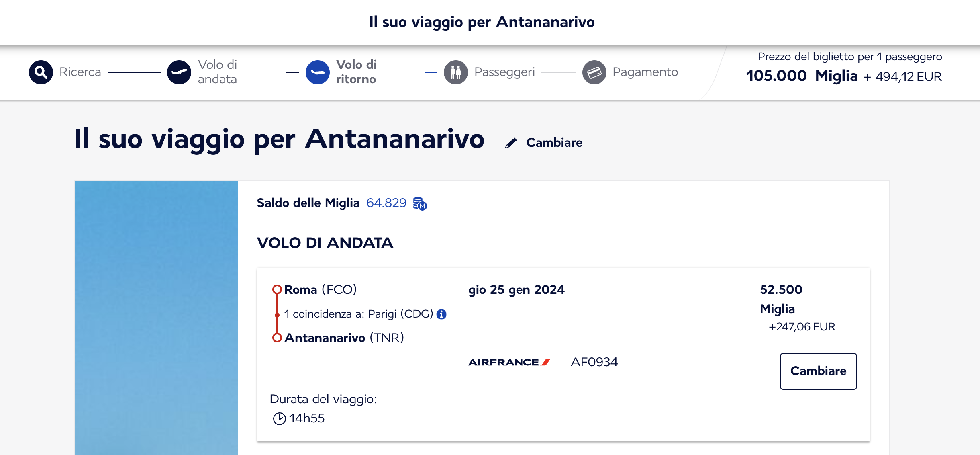Screen dimensions: 980x455
Task: Select the Volo di ritorno step label
Action: coord(356,72)
